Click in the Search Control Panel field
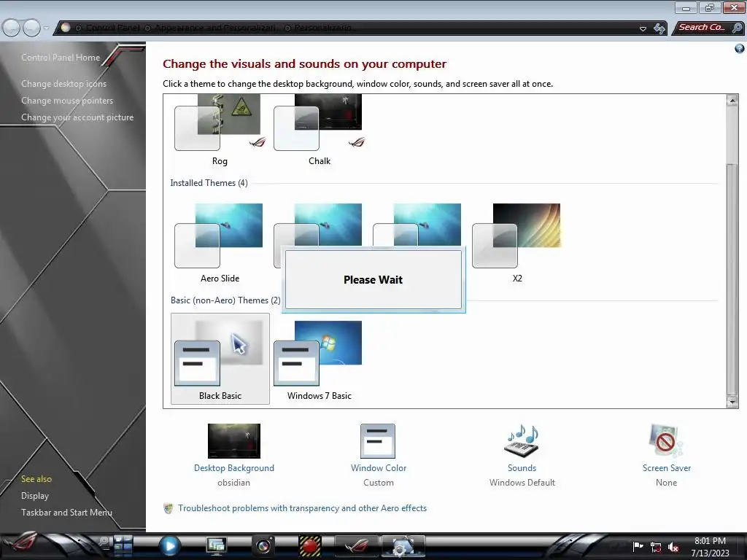747x560 pixels. tap(702, 28)
